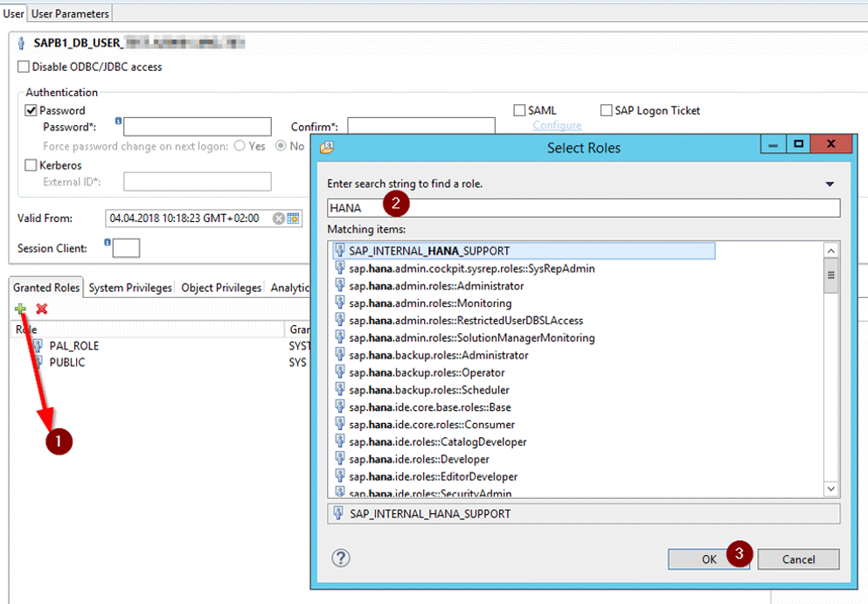Click the user icon next to SAPB1_DB_USER_
The width and height of the screenshot is (868, 604).
coord(22,43)
